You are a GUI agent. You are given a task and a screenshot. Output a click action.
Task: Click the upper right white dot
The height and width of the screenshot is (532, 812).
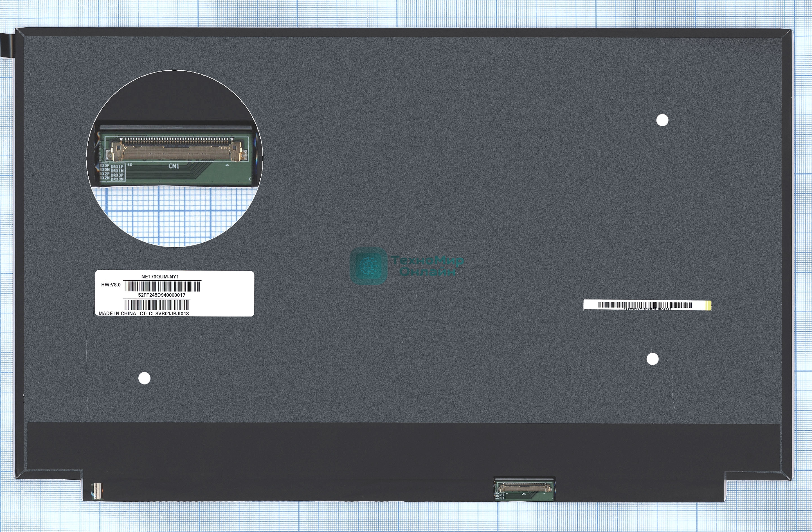(x=662, y=120)
